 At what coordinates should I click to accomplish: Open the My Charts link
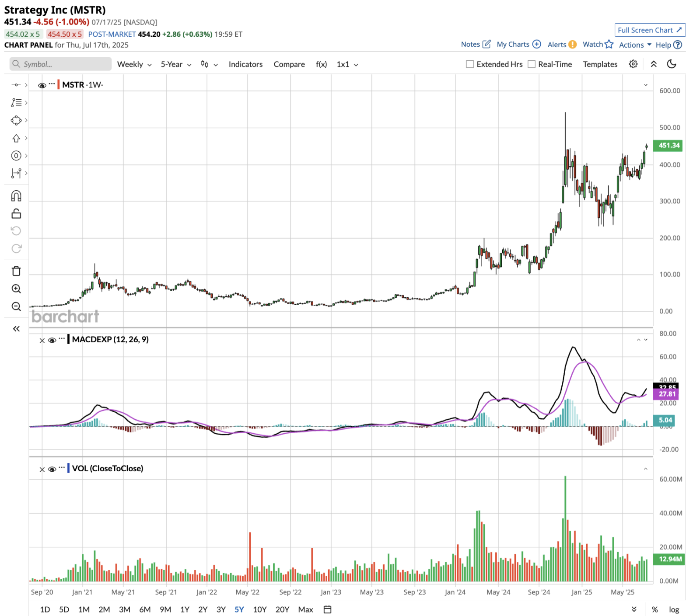[518, 45]
